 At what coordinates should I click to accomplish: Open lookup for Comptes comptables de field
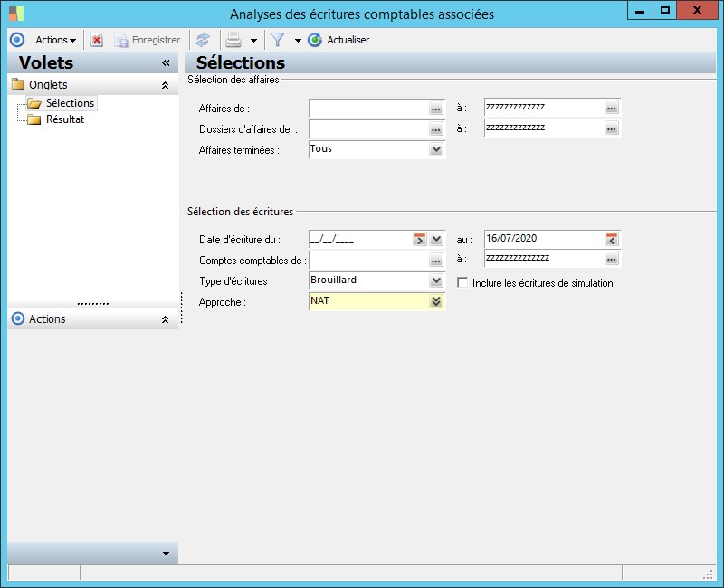pyautogui.click(x=436, y=261)
